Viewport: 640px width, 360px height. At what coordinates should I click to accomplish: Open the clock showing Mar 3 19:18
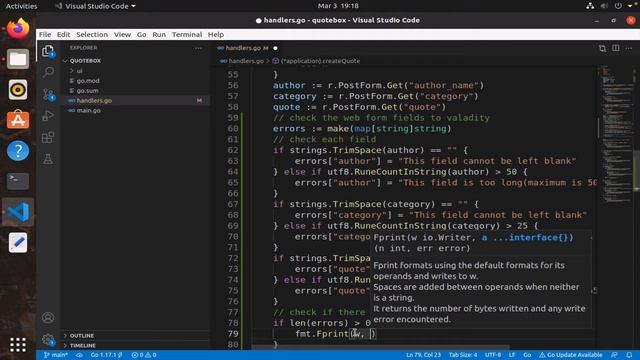pyautogui.click(x=338, y=6)
